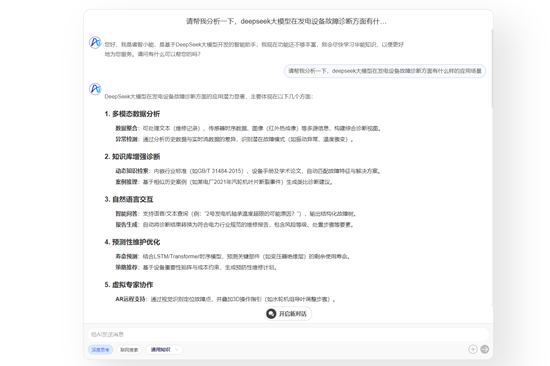This screenshot has height=366, width=550.
Task: Click the 动态知识检索 bullet line
Action: point(248,171)
